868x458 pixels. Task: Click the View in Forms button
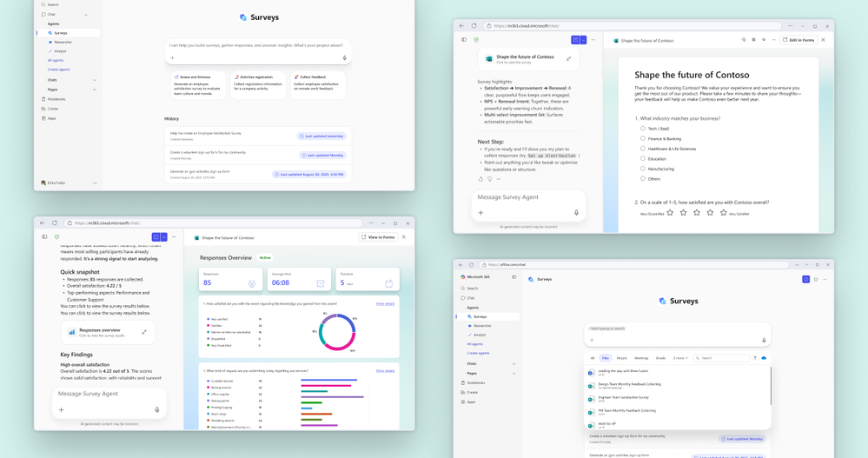coord(379,237)
